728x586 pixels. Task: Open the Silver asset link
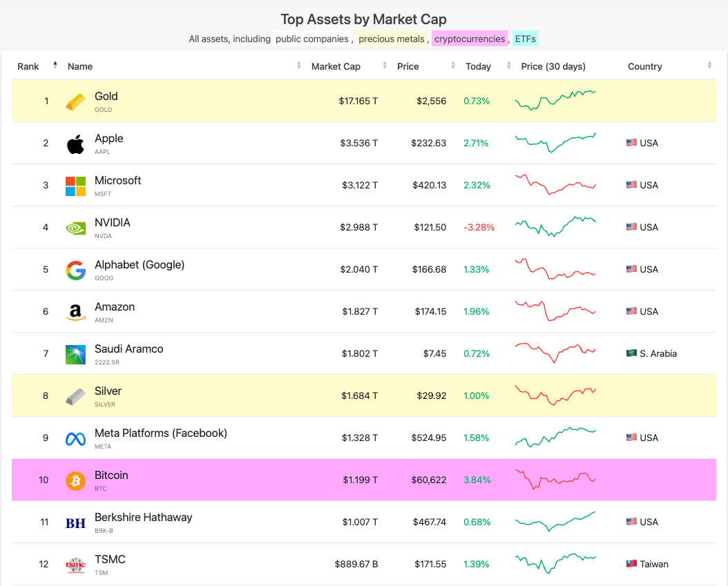pos(108,391)
